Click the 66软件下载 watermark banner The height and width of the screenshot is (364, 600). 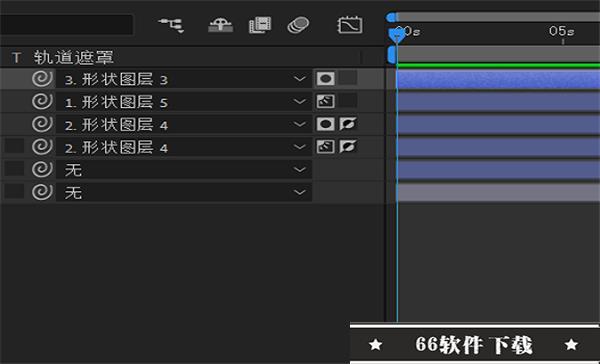(x=474, y=344)
